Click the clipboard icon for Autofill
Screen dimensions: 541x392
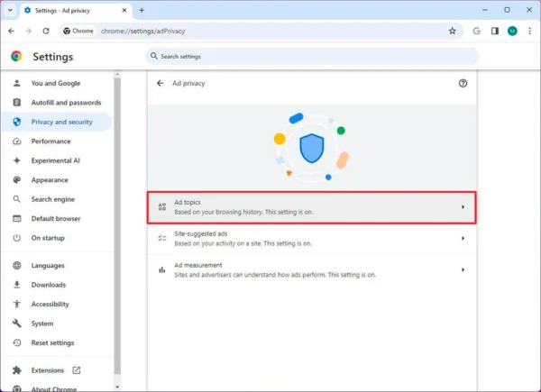coord(16,103)
